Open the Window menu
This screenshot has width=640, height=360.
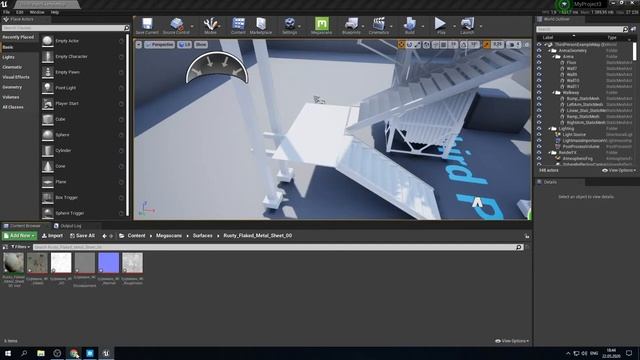click(x=37, y=12)
